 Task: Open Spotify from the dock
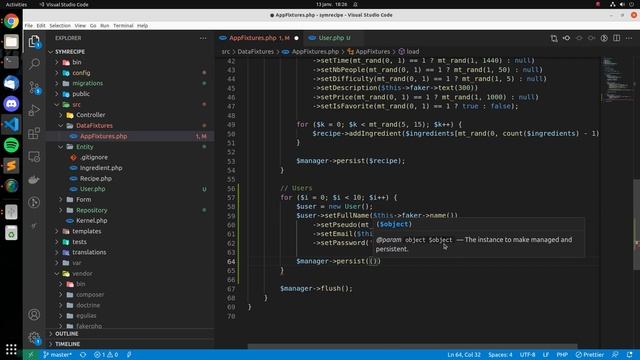click(11, 145)
